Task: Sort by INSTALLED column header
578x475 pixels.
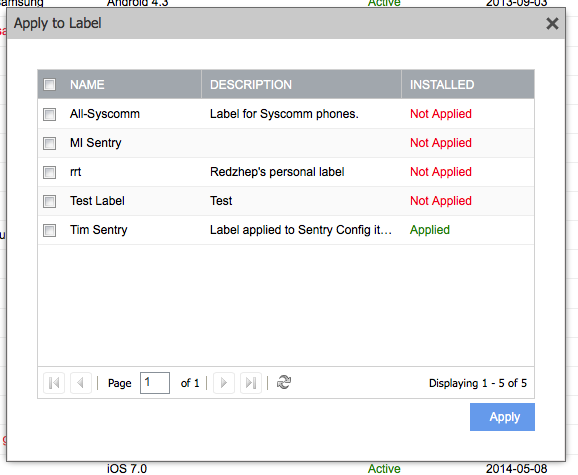Action: point(442,84)
